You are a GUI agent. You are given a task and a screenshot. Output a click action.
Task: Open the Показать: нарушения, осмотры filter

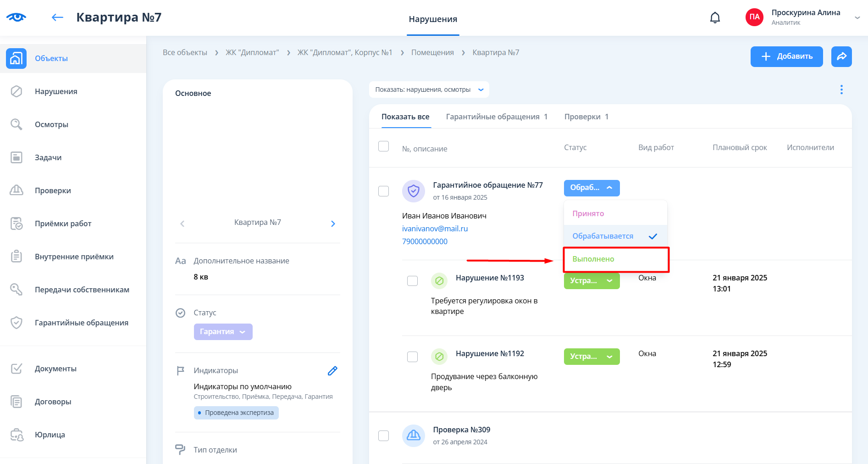429,89
